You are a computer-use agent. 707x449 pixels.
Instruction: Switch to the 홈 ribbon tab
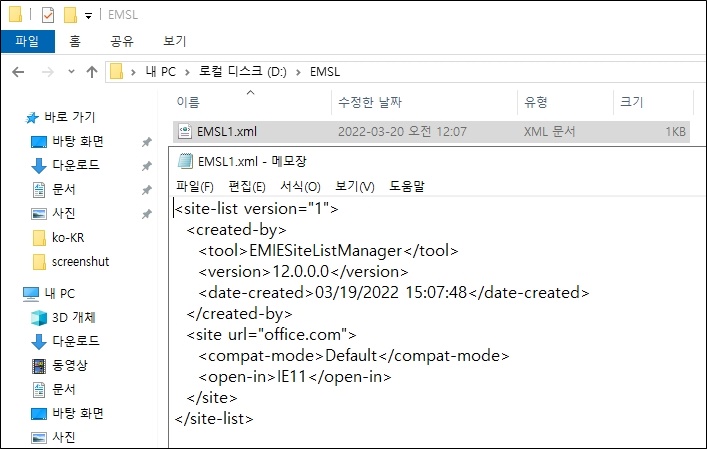point(75,41)
